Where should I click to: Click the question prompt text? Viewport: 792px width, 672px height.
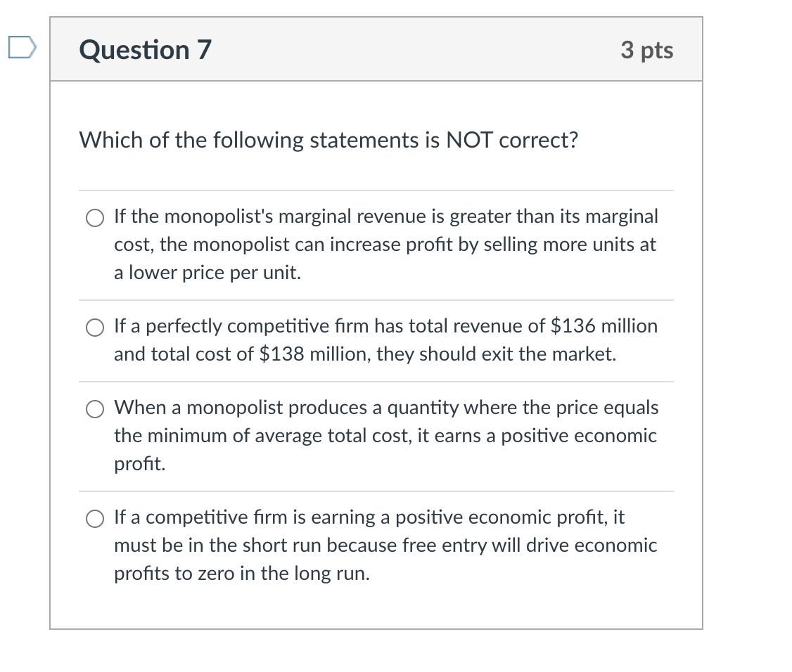pyautogui.click(x=328, y=140)
